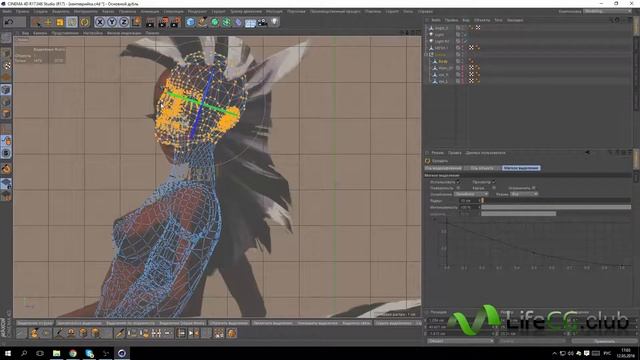Toggle Rubber checkbox in soft selection

(x=493, y=188)
